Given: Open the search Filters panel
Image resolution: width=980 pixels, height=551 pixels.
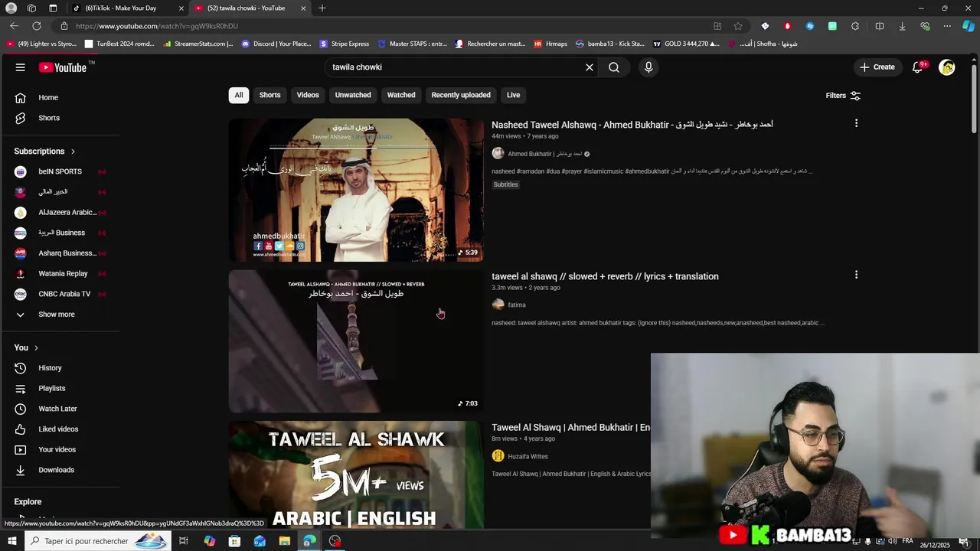Looking at the screenshot, I should point(843,96).
